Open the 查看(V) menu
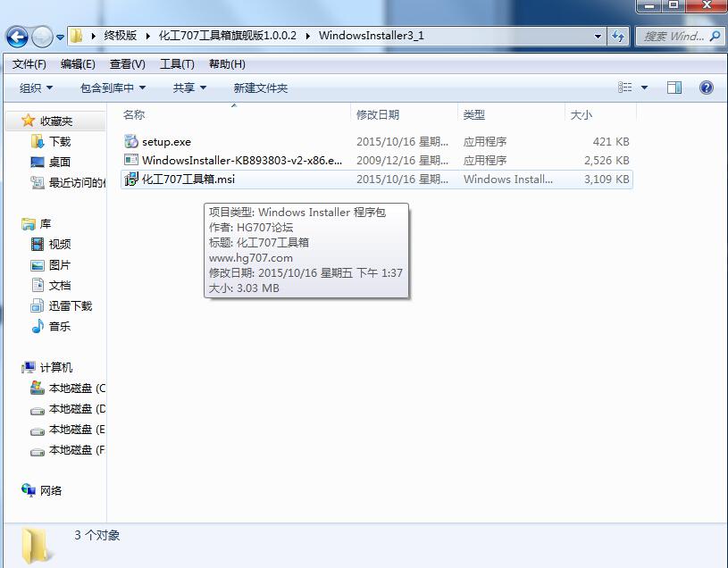The image size is (728, 568). click(x=126, y=63)
